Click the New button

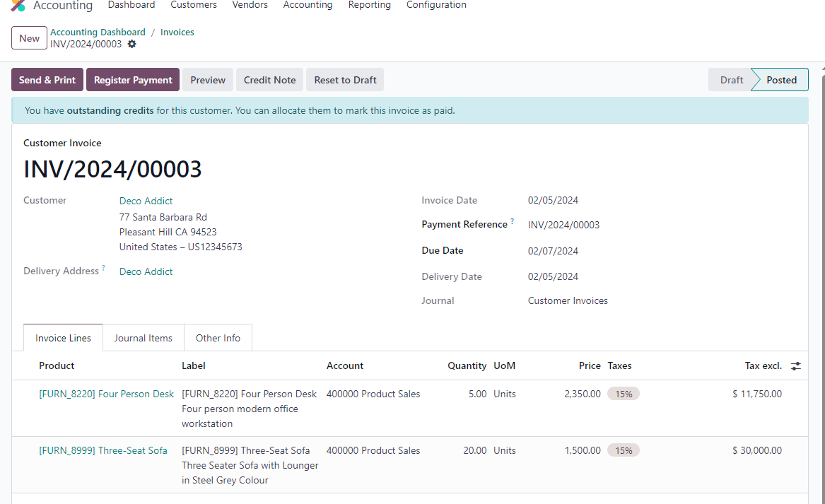[30, 38]
